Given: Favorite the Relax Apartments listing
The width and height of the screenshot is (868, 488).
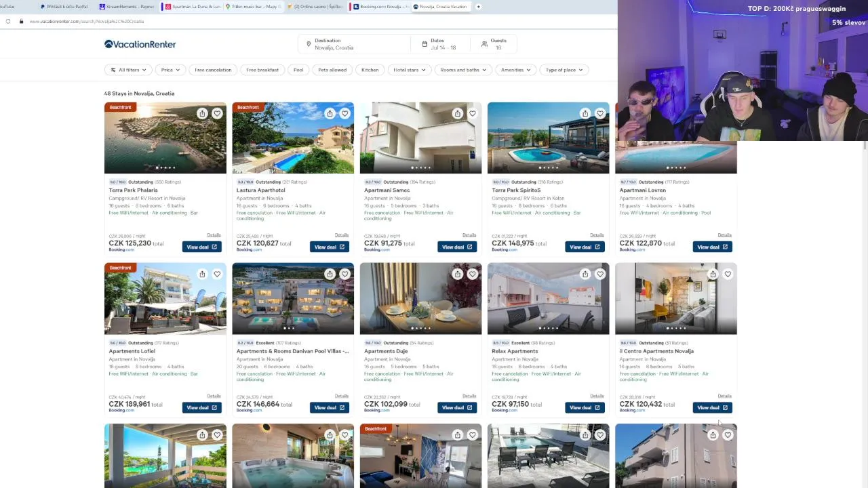Looking at the screenshot, I should pyautogui.click(x=600, y=274).
